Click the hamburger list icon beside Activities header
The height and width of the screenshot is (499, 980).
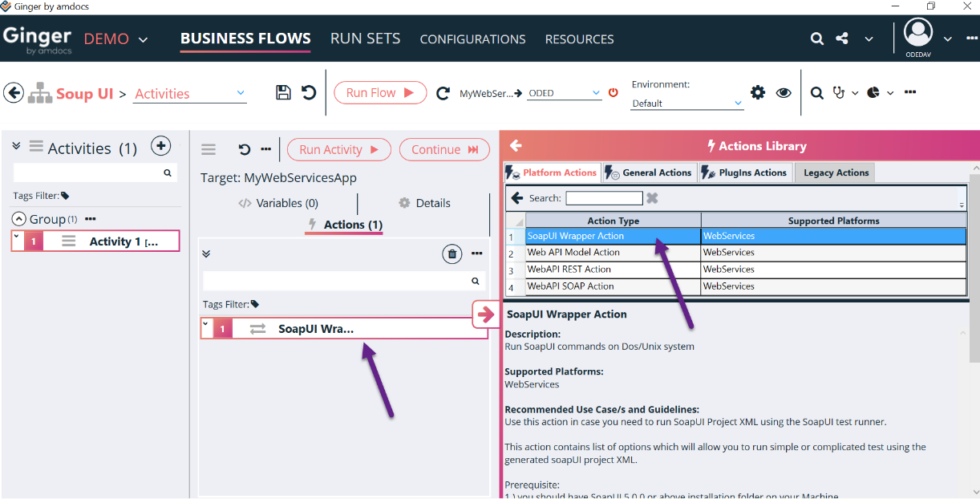point(36,146)
